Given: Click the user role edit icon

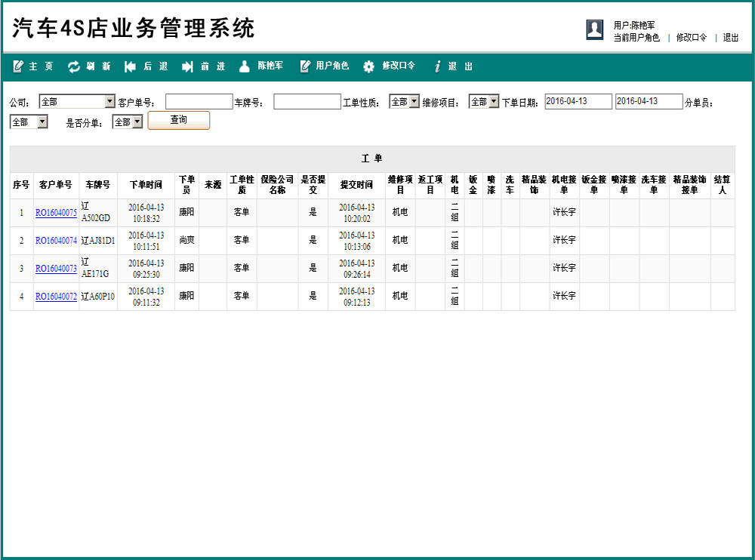Looking at the screenshot, I should coord(305,66).
